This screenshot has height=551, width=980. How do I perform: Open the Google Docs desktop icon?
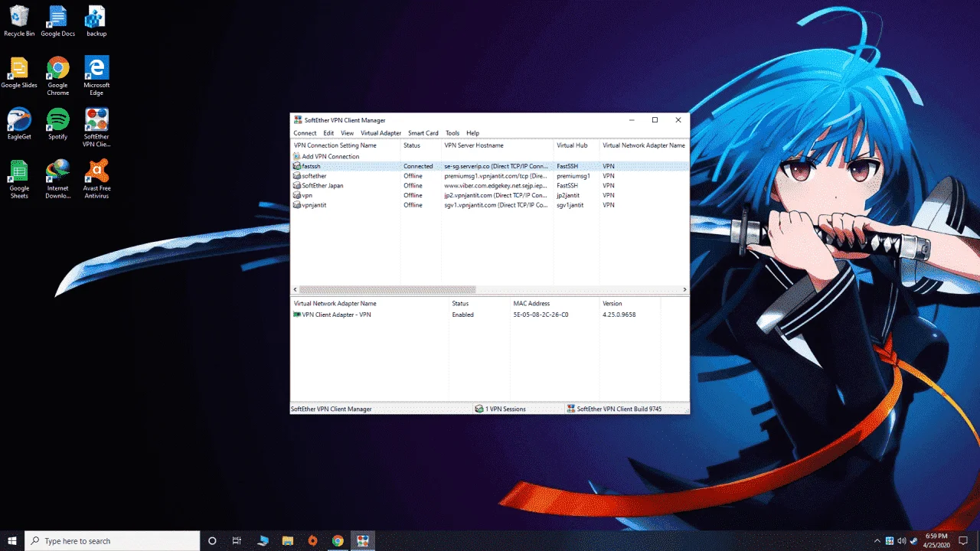(x=57, y=21)
